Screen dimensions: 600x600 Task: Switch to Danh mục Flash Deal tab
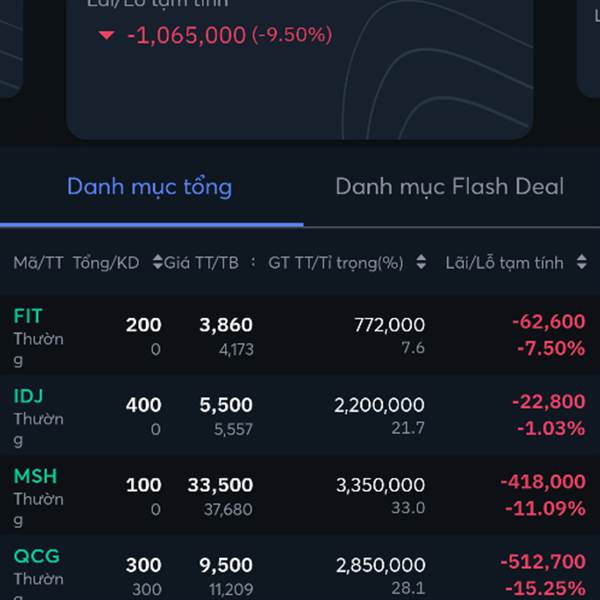pos(450,186)
